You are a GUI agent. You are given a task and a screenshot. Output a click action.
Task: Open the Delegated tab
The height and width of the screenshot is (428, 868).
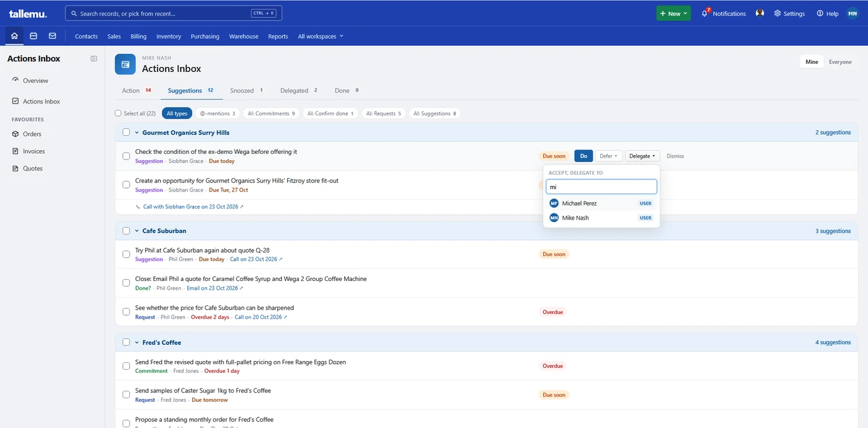[x=299, y=91]
